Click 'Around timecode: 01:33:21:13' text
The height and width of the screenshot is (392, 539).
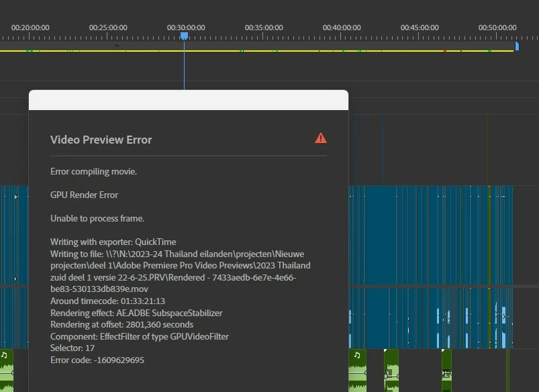click(107, 301)
